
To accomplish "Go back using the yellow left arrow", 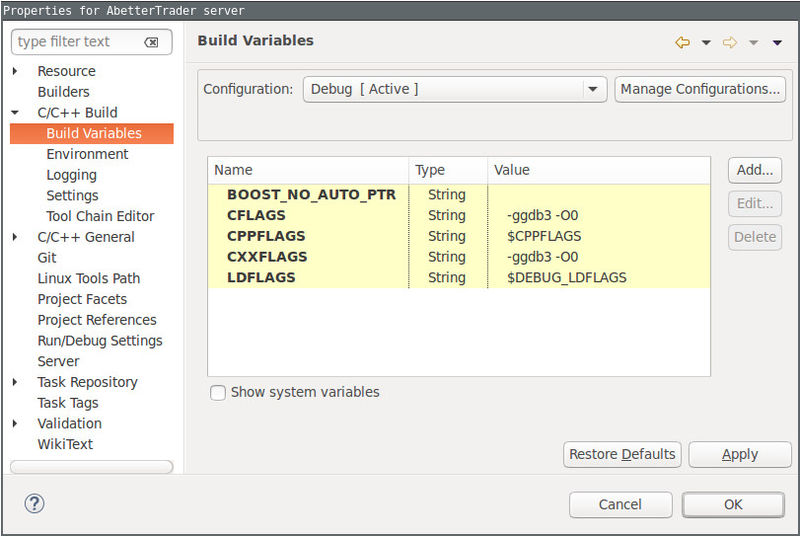I will click(682, 42).
